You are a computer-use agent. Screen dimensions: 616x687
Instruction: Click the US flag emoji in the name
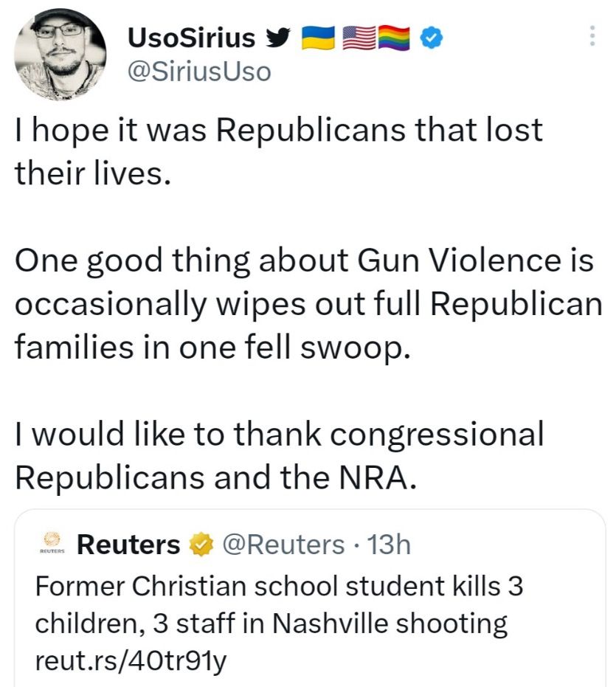[x=358, y=37]
